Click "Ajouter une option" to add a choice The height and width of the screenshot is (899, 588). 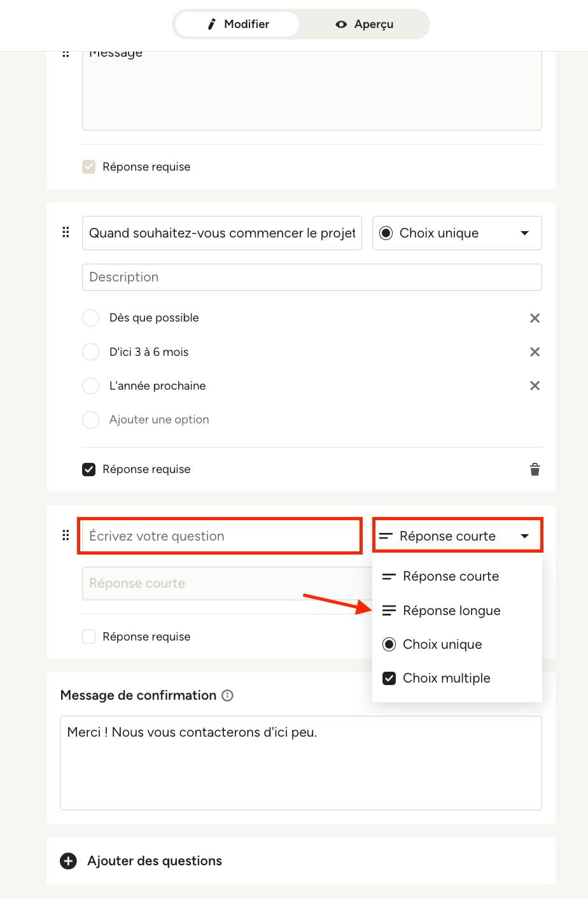(x=159, y=420)
